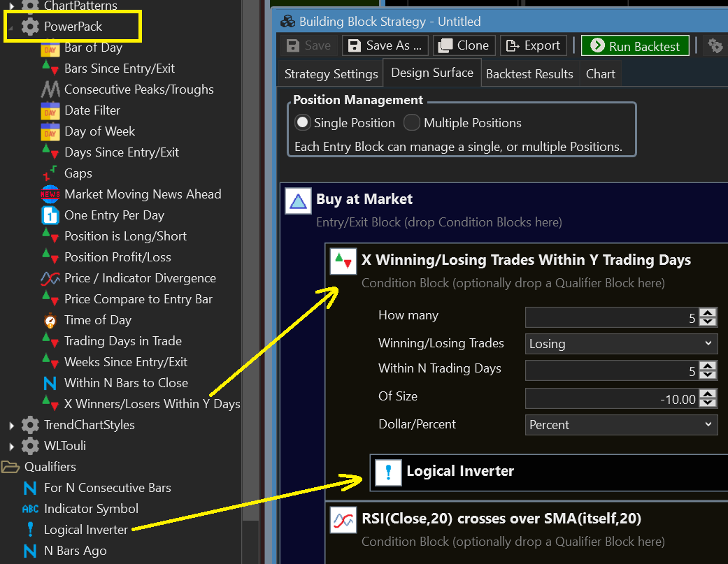Click the Price / Indicator Divergence icon

click(x=50, y=278)
